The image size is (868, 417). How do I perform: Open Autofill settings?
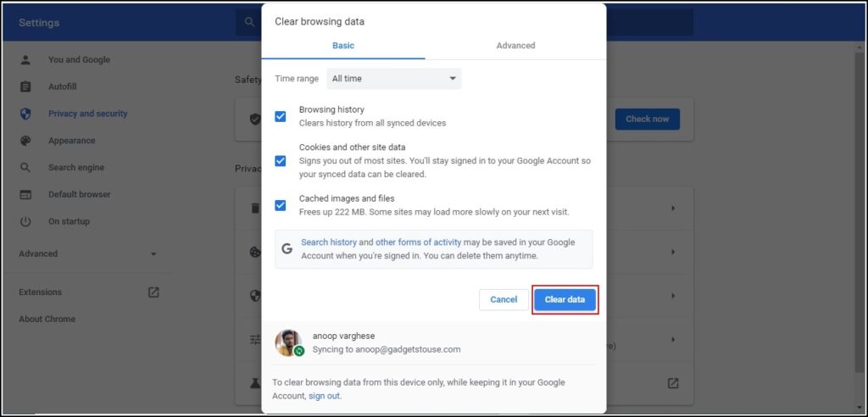pyautogui.click(x=63, y=87)
